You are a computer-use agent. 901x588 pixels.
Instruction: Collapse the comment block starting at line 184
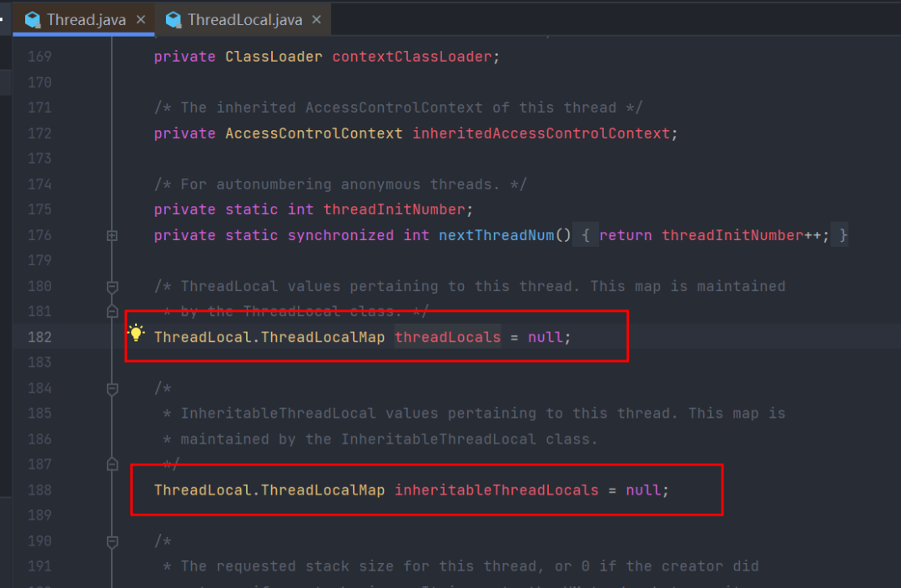click(112, 387)
